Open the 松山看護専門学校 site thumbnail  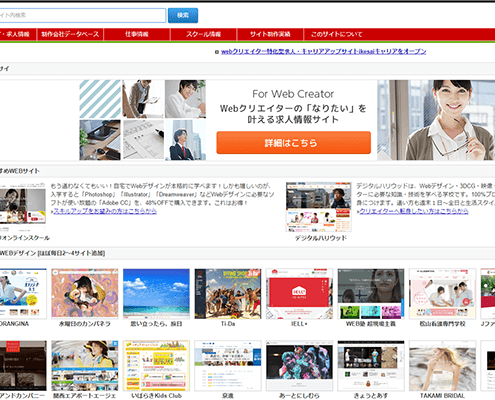442,293
